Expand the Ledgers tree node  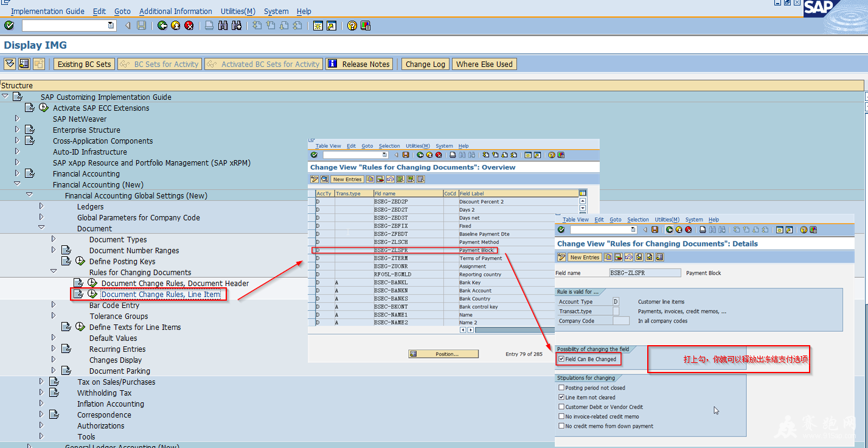click(x=41, y=206)
